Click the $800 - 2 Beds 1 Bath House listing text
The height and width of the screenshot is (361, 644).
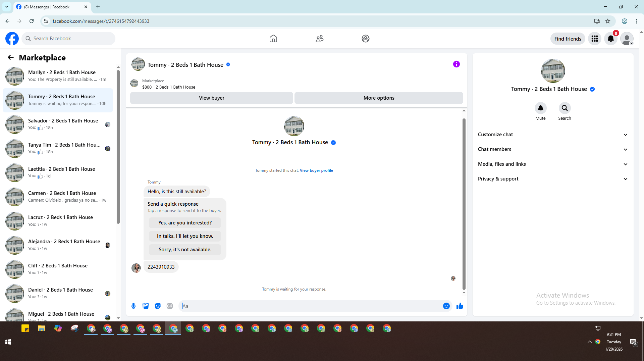coord(169,87)
